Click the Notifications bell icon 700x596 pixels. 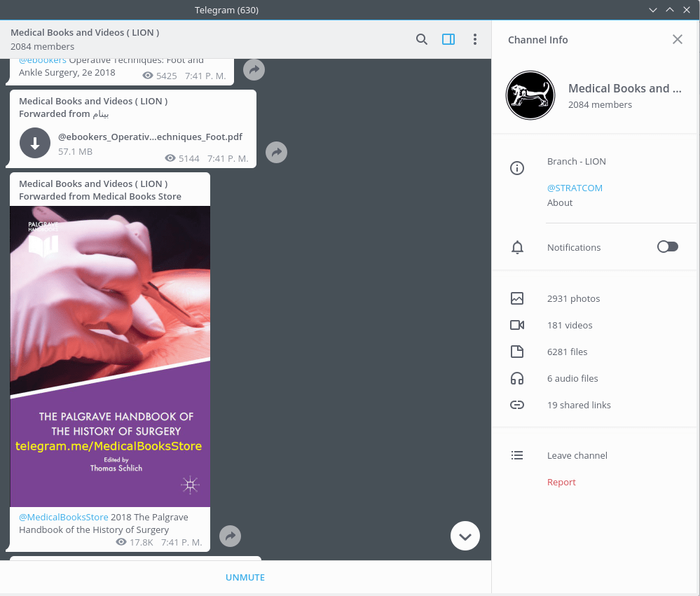pyautogui.click(x=517, y=247)
